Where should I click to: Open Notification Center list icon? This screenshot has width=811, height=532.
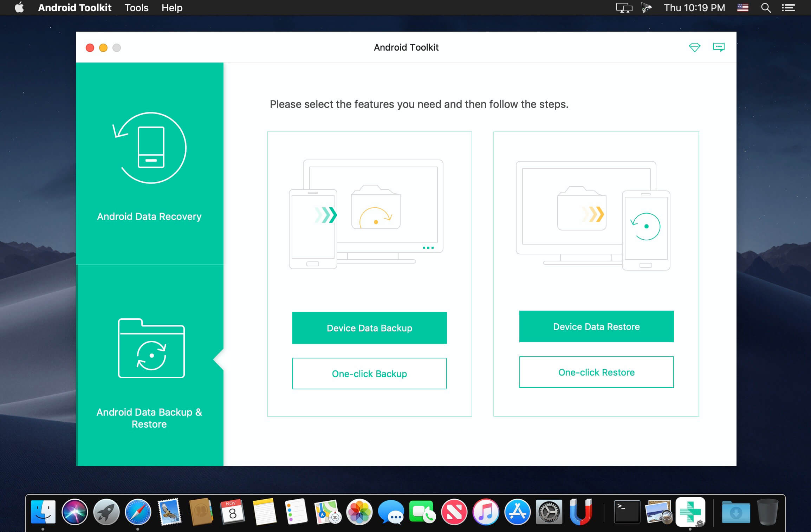pyautogui.click(x=788, y=8)
